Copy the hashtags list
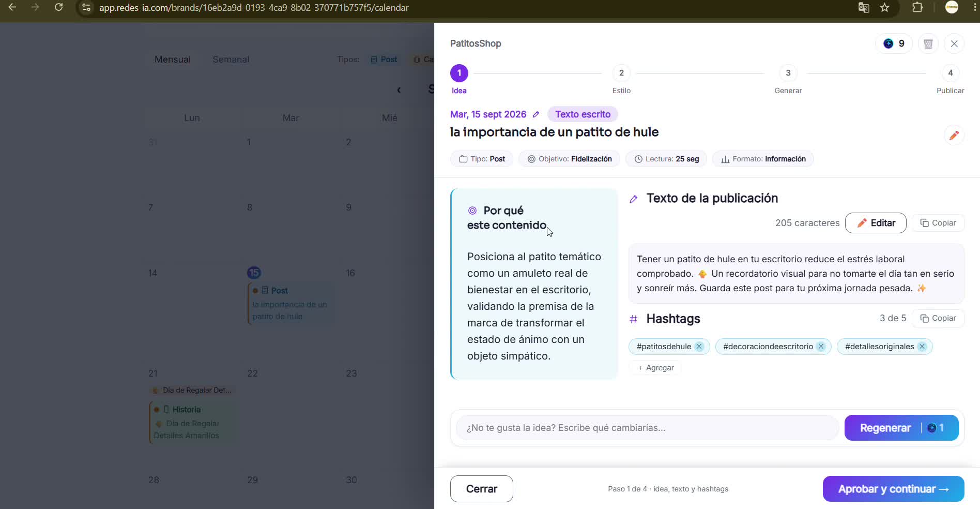The image size is (980, 509). (x=938, y=318)
